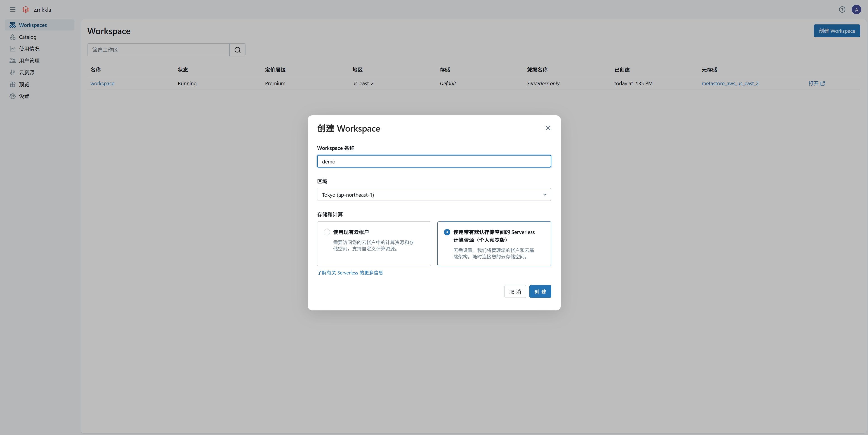Open 云资源 menu item

39,72
